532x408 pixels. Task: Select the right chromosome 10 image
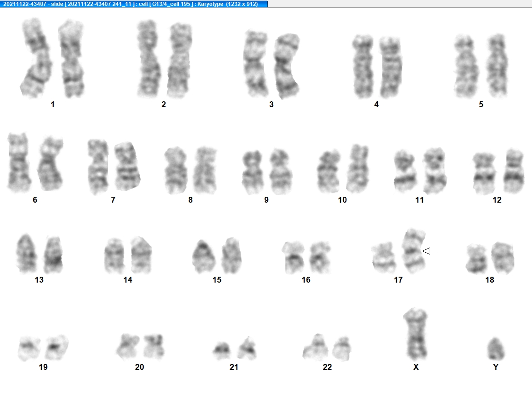(357, 169)
